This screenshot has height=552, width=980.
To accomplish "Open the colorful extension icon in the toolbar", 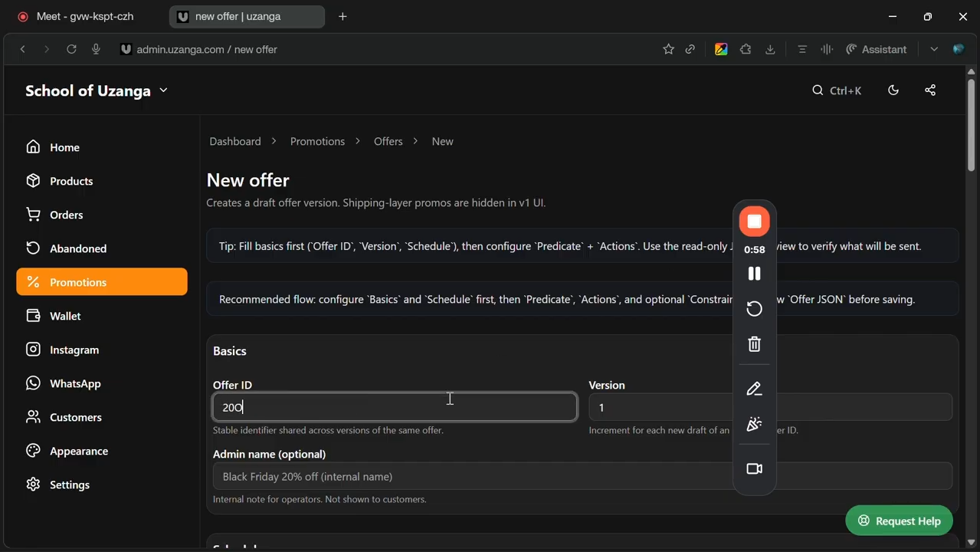I will pos(721,49).
